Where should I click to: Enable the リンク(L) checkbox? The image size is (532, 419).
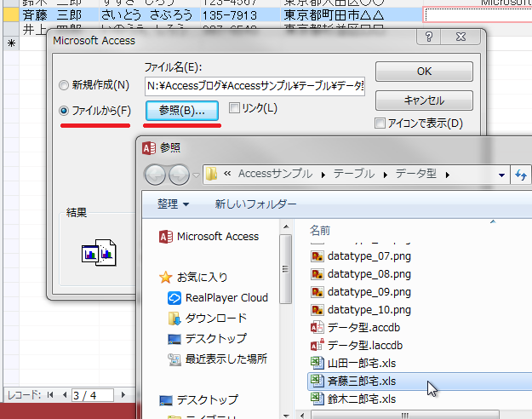tap(234, 108)
